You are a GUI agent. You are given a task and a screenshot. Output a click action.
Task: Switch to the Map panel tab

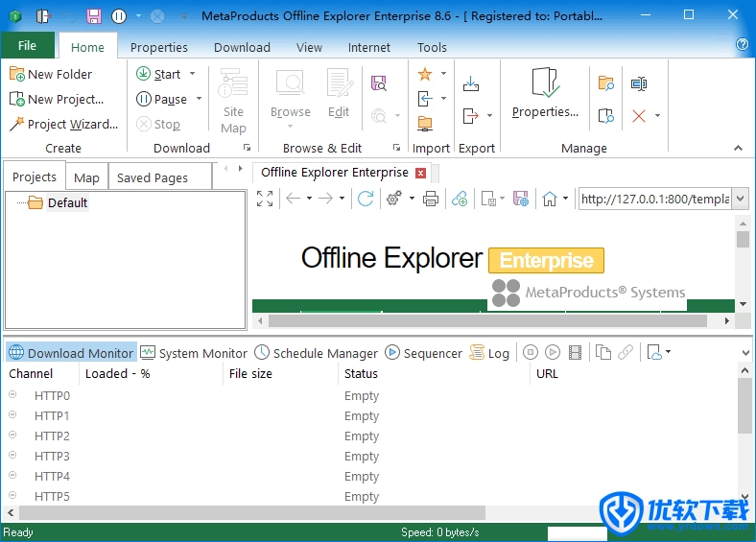click(86, 177)
